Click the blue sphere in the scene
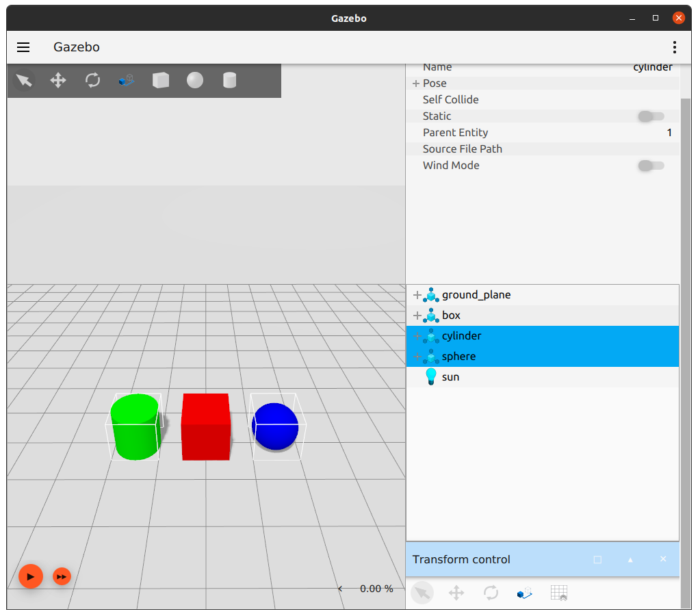Viewport: 698px width, 616px height. tap(275, 426)
